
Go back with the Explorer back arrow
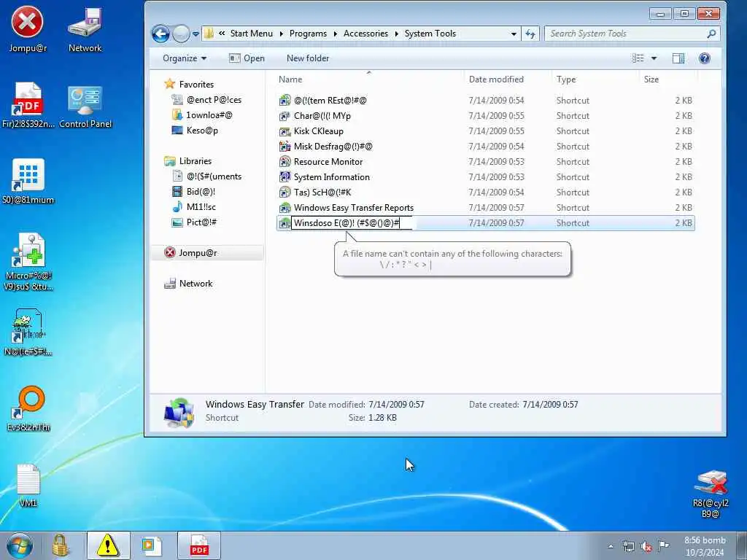pyautogui.click(x=160, y=34)
